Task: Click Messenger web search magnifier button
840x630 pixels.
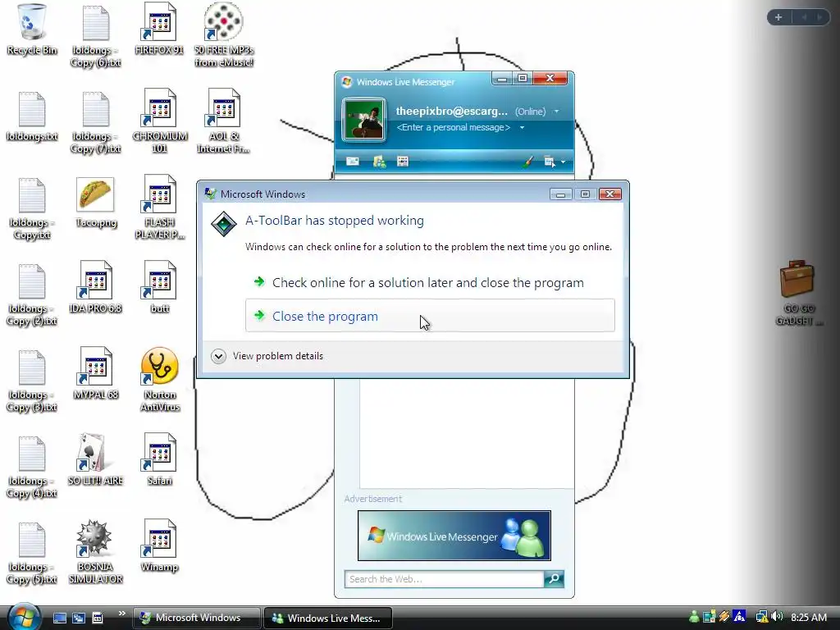Action: 554,578
